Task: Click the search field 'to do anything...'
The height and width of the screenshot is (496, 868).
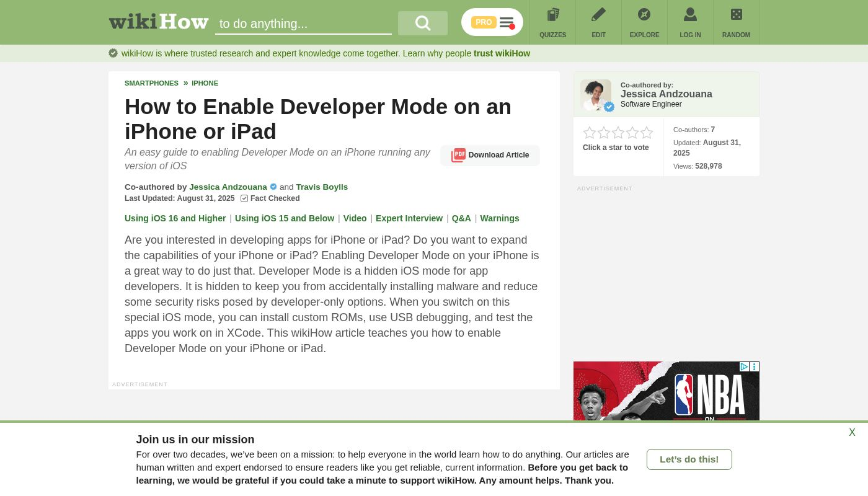Action: [x=303, y=24]
